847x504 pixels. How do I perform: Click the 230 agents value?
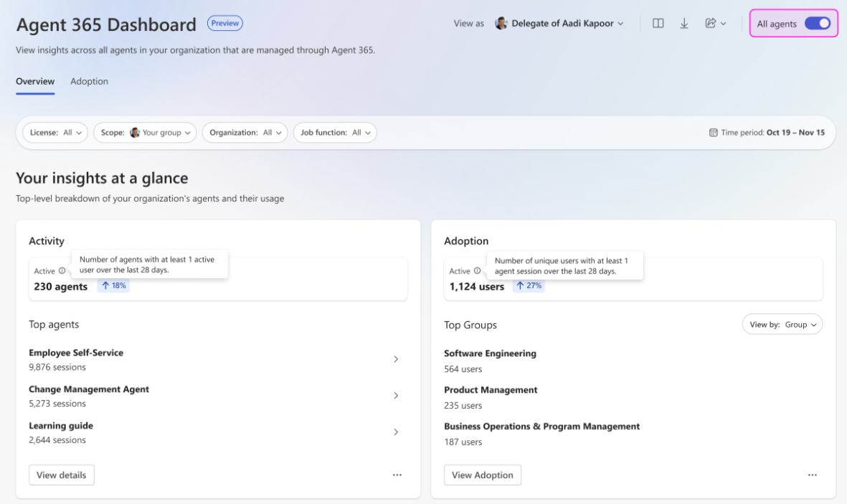60,287
